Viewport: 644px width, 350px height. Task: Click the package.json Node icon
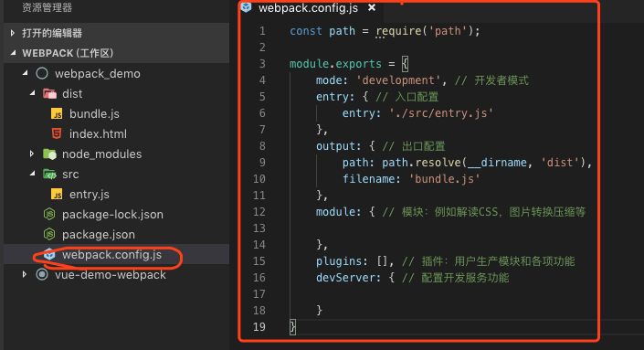pos(49,234)
